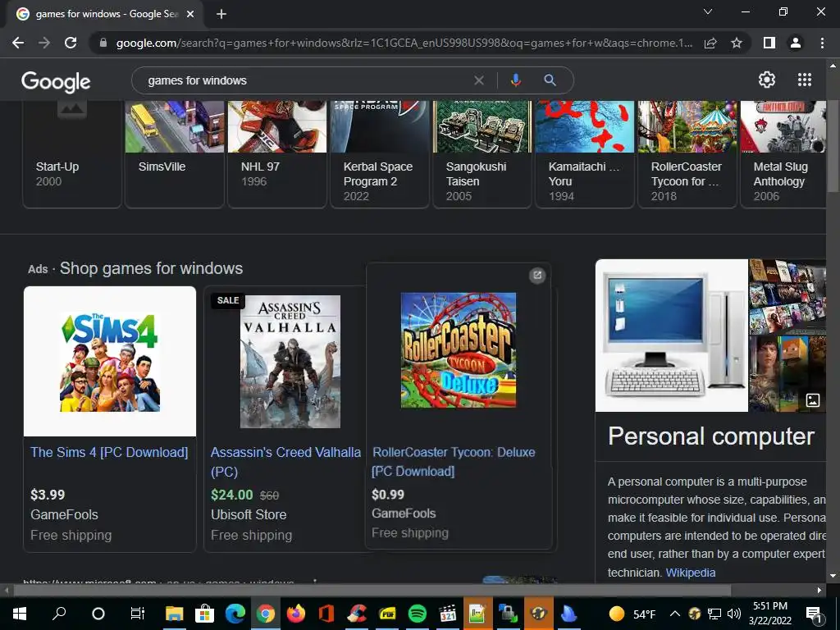Submit search with the magnifying glass
The height and width of the screenshot is (630, 840).
click(x=550, y=80)
